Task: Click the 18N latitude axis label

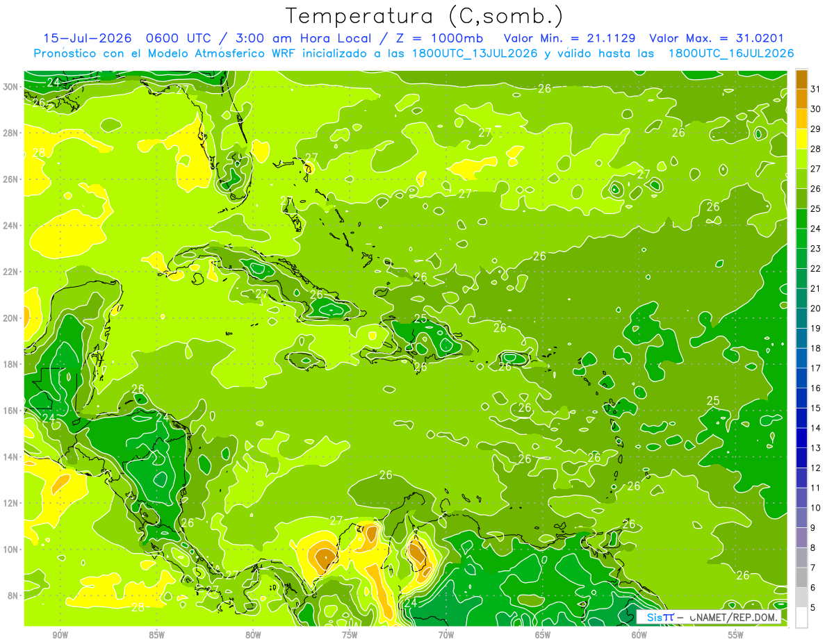Action: (x=10, y=364)
